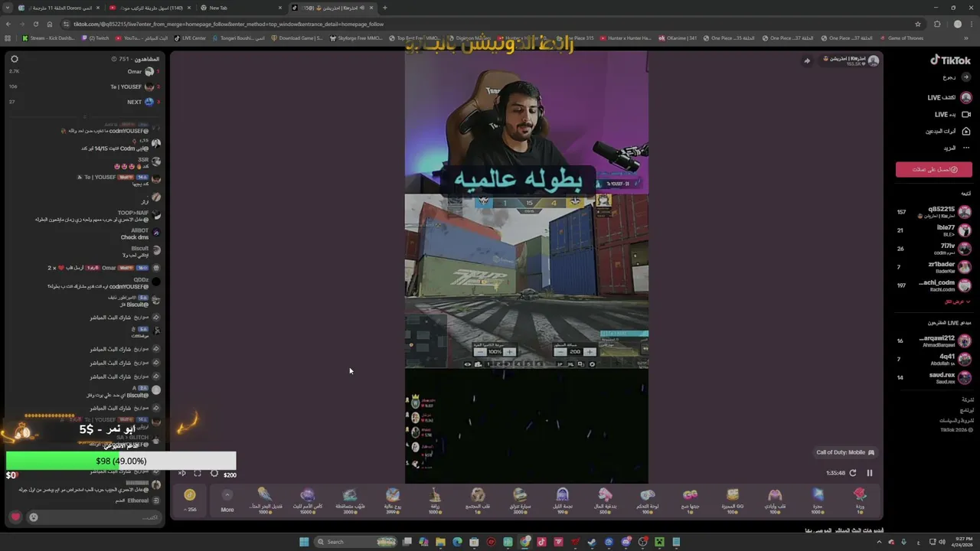Viewport: 980px width, 551px height.
Task: Bookmark this page with the star icon
Action: (917, 24)
